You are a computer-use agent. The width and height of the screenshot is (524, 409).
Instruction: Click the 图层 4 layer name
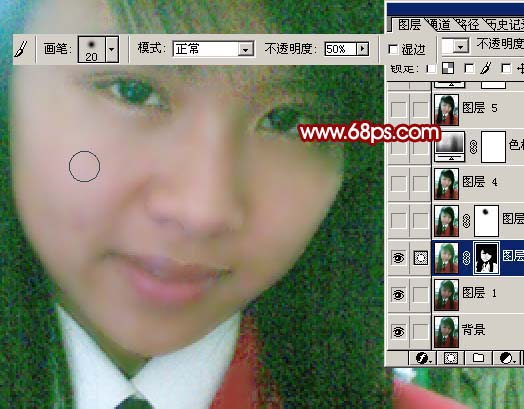point(480,182)
